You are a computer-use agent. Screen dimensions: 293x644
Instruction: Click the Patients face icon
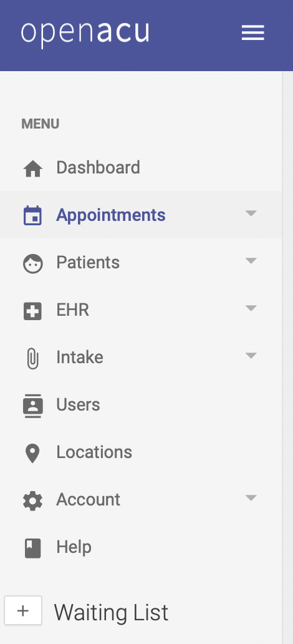(x=33, y=263)
